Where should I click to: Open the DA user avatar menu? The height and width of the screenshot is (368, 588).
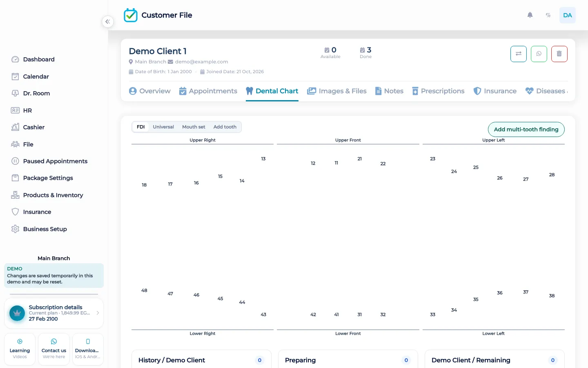568,15
